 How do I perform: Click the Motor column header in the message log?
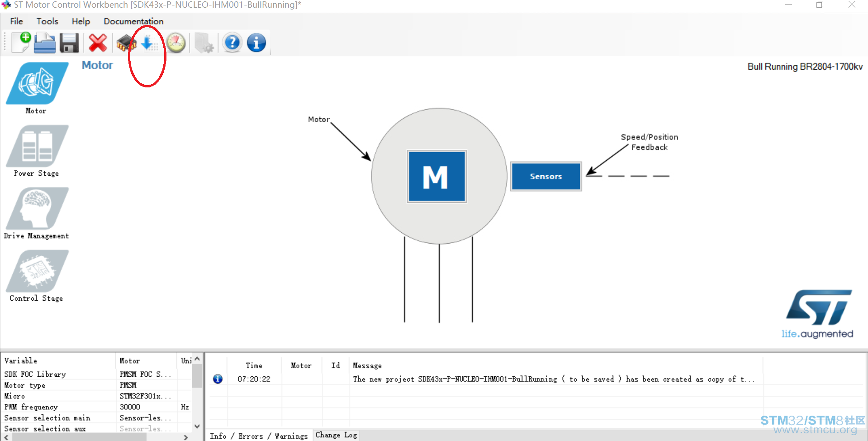click(x=301, y=365)
